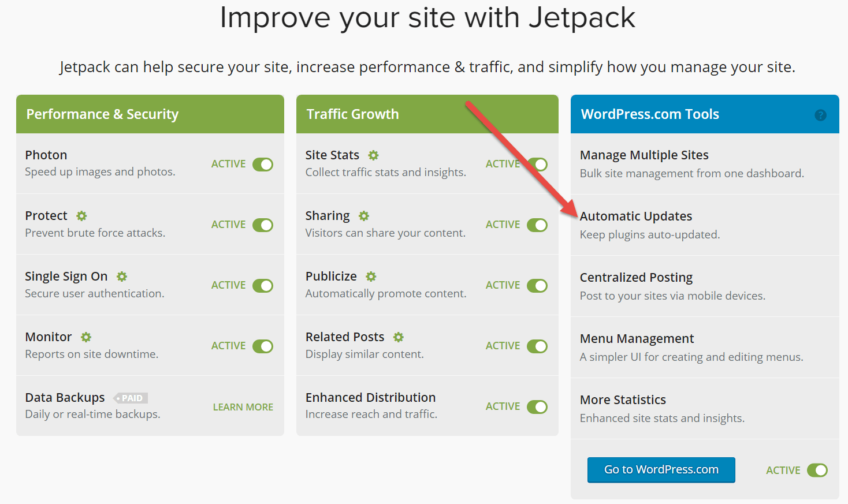Click the Protect module title

coord(46,216)
